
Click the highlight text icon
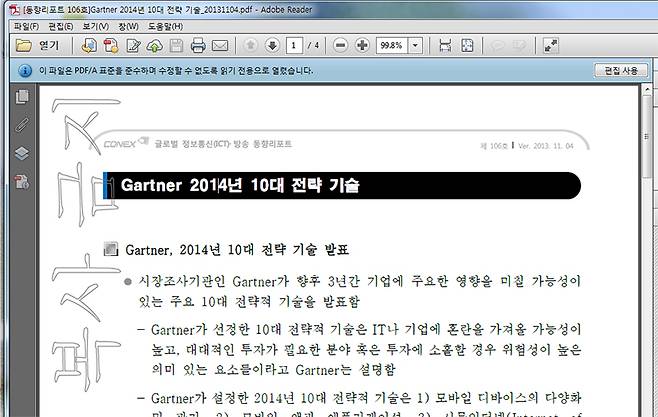(x=520, y=45)
